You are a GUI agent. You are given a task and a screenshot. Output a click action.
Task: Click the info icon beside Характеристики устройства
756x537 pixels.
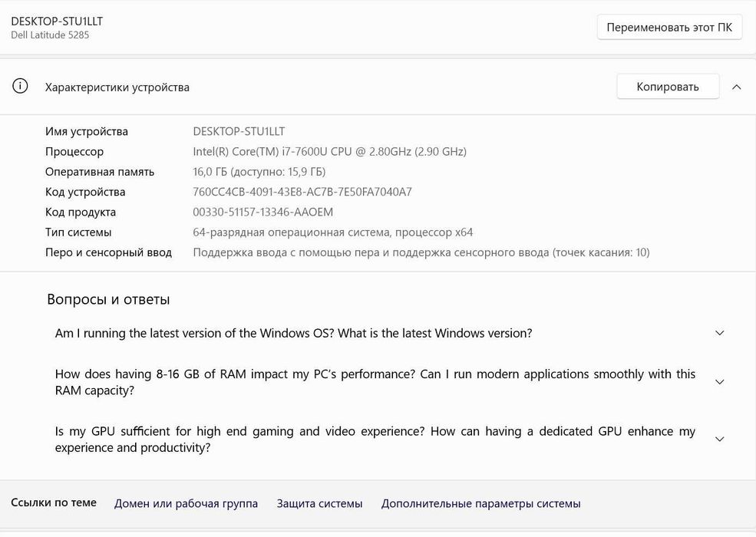click(21, 87)
